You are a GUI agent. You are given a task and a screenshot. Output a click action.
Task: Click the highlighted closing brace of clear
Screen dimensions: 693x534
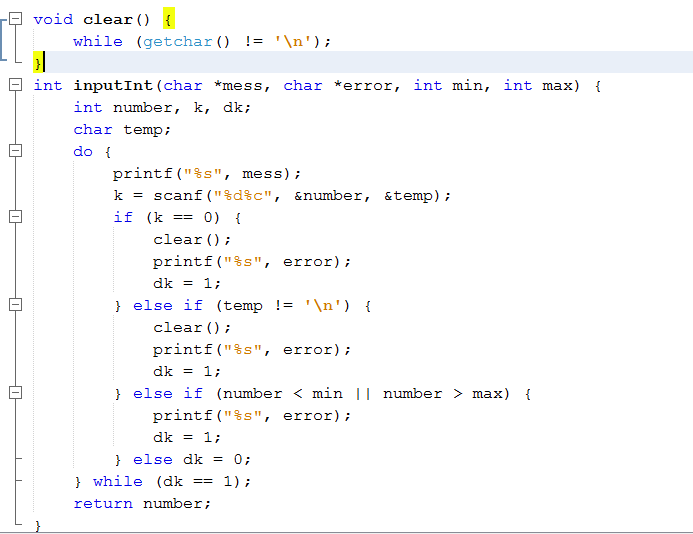38,63
